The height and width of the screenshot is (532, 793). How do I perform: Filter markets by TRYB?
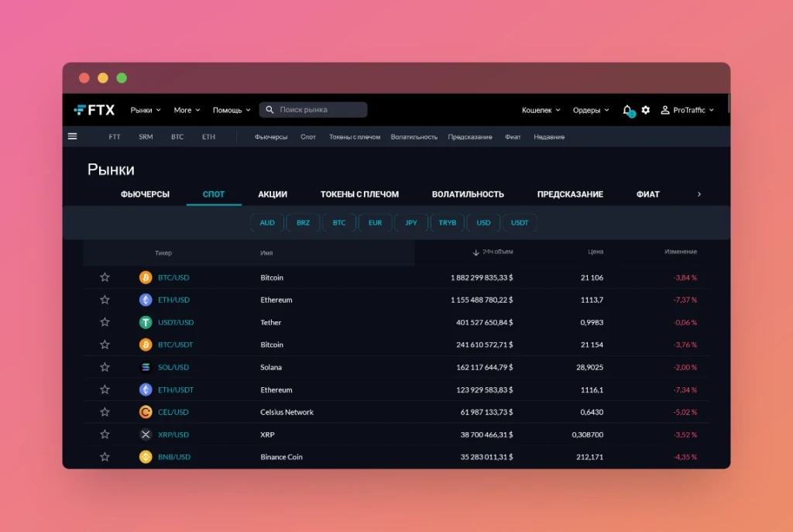tap(448, 222)
